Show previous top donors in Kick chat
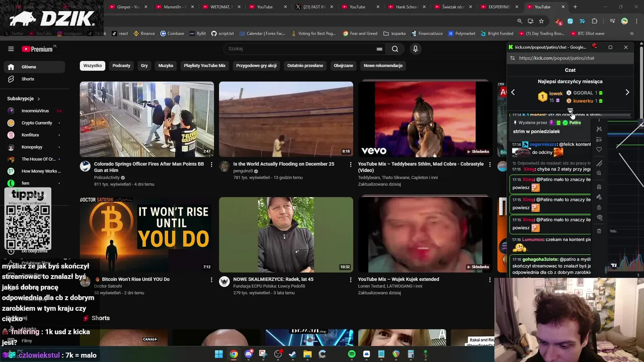Viewport: 644px width, 362px height. coord(513,92)
